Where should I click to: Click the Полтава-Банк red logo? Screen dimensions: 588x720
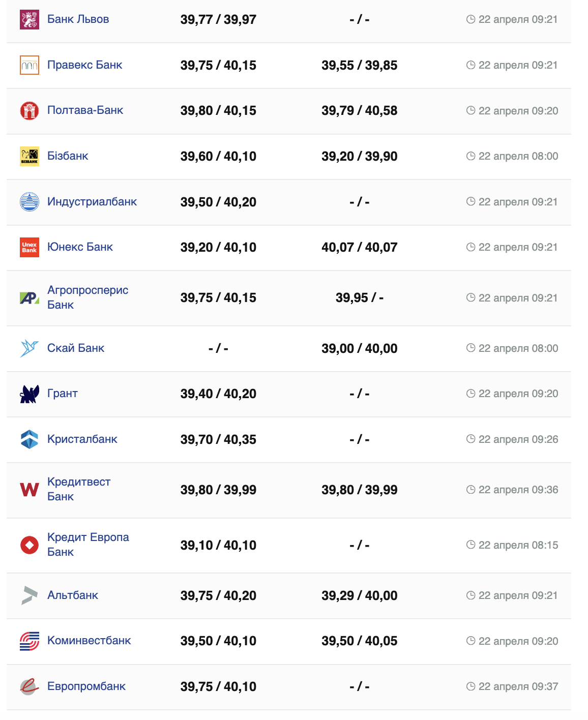(x=30, y=111)
